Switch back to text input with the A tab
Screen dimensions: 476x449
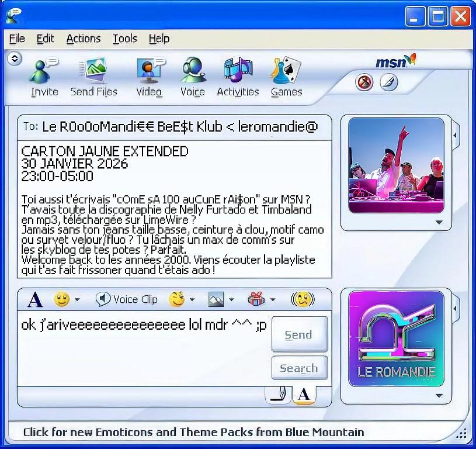coord(303,395)
